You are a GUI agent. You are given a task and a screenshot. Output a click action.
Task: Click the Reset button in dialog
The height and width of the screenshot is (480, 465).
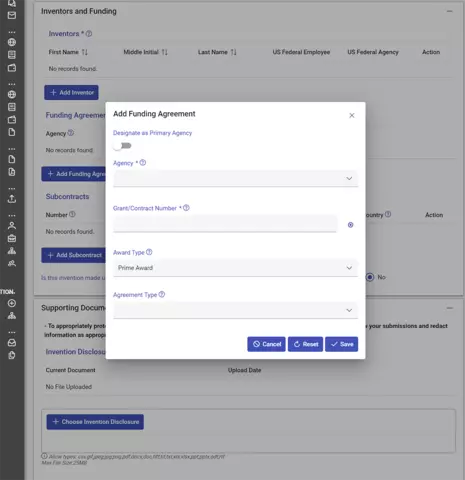tap(305, 344)
